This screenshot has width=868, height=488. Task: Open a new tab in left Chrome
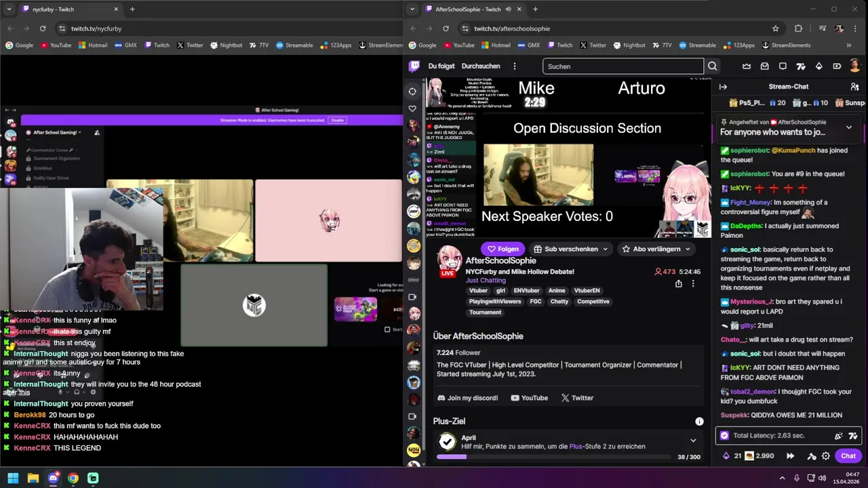tap(132, 9)
